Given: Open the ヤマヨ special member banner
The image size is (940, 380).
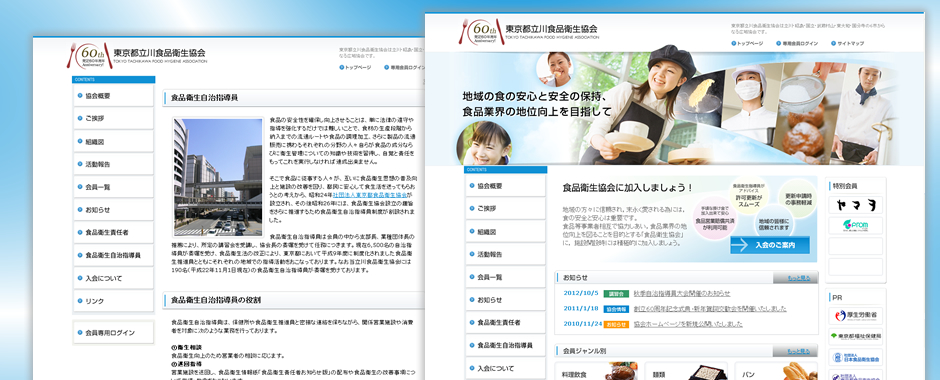Looking at the screenshot, I should (x=855, y=205).
